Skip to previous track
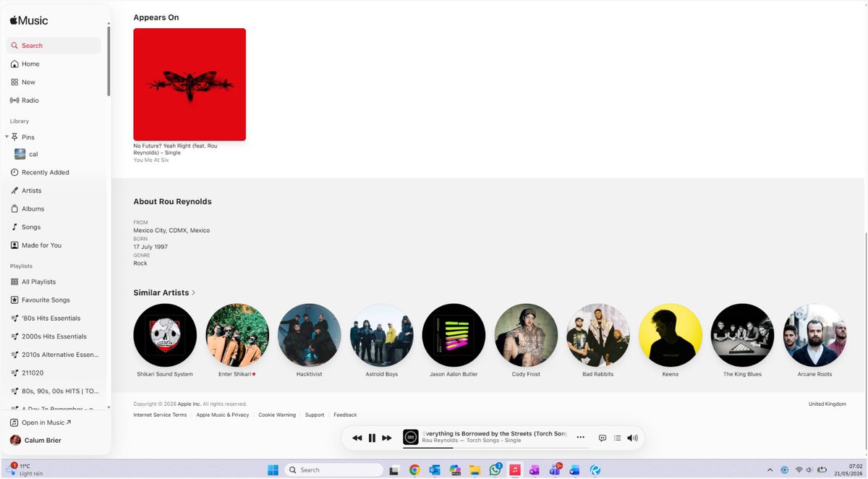 tap(357, 438)
